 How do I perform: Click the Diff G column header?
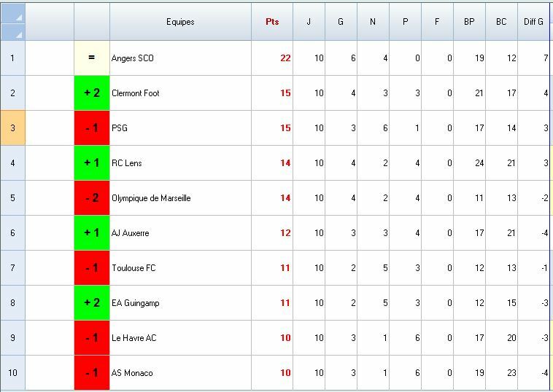click(x=534, y=22)
